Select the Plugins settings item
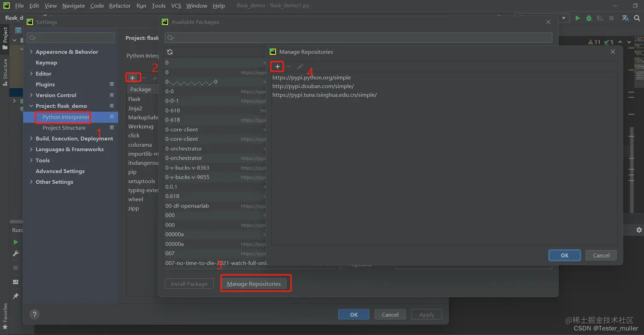Screen dimensions: 644x335 click(45, 84)
